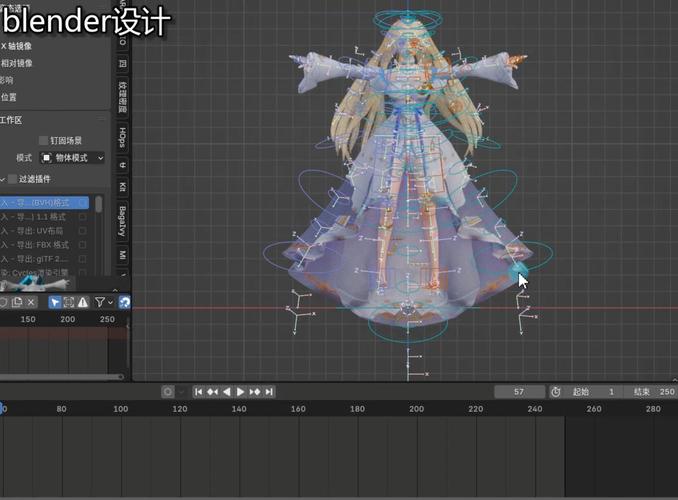Image resolution: width=678 pixels, height=500 pixels.
Task: Toggle the preview range stopwatch icon
Action: tap(556, 392)
